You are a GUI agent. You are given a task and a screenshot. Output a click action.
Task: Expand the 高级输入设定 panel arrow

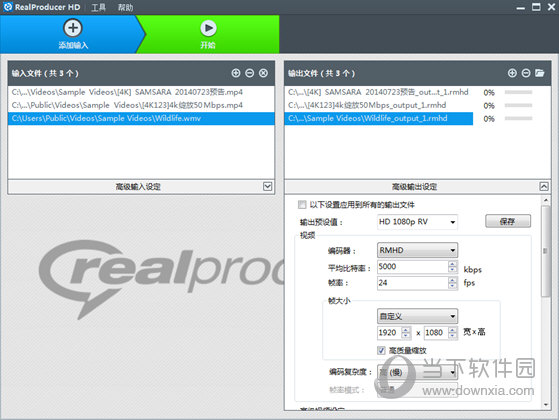point(267,186)
